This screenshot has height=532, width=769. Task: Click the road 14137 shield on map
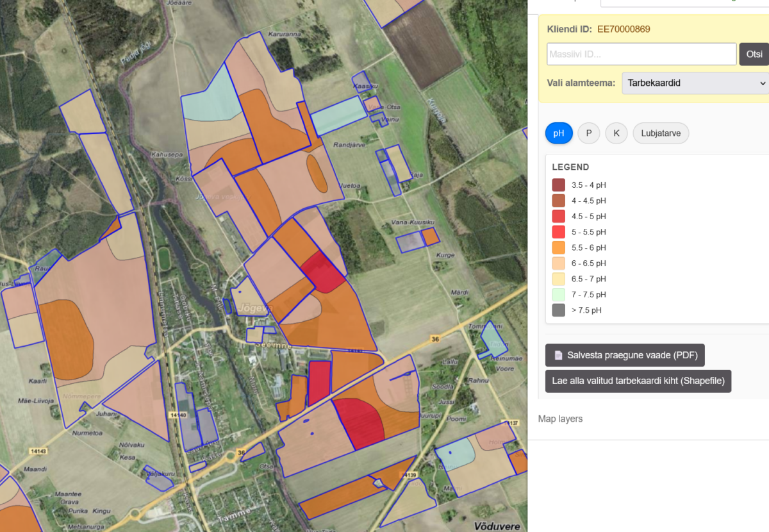(511, 423)
